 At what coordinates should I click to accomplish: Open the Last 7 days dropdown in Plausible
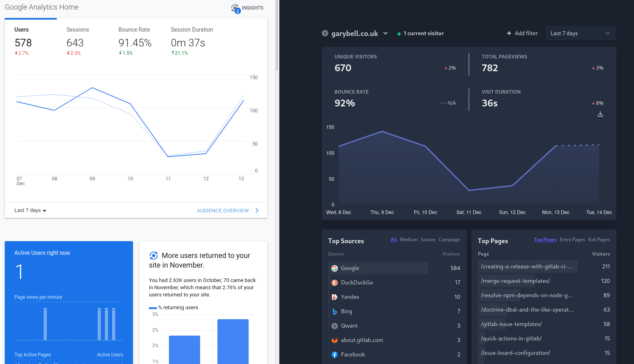[x=581, y=33]
